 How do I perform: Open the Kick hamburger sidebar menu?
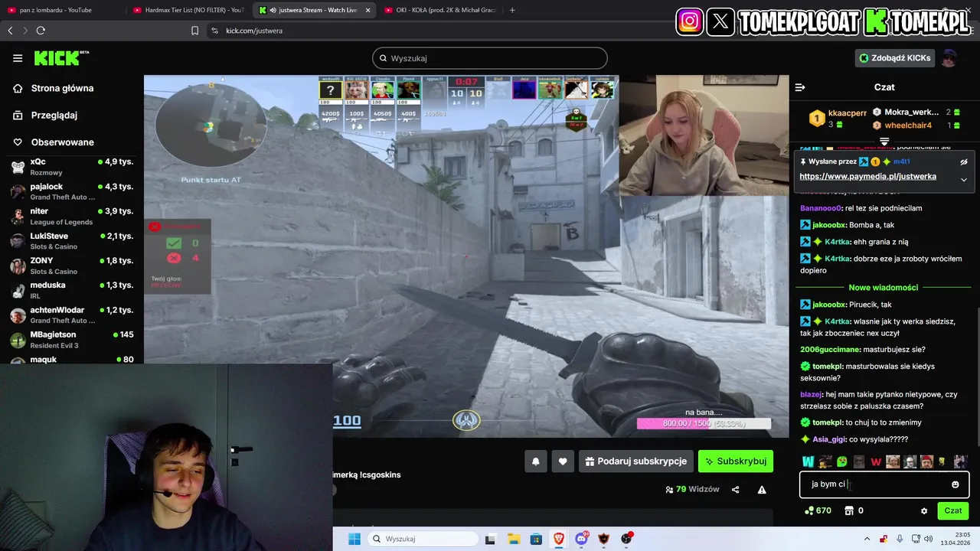tap(18, 58)
